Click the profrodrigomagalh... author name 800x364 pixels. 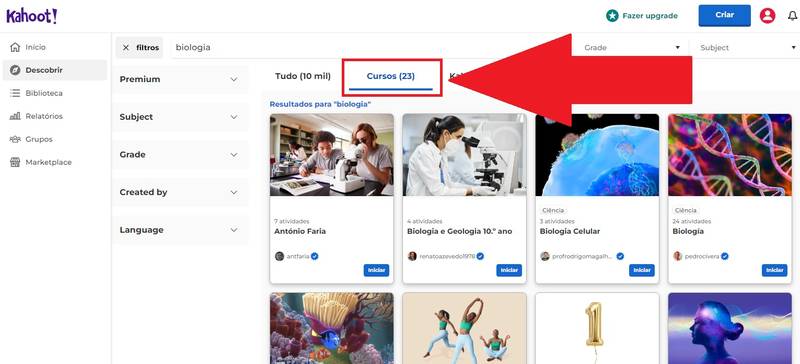(x=581, y=256)
